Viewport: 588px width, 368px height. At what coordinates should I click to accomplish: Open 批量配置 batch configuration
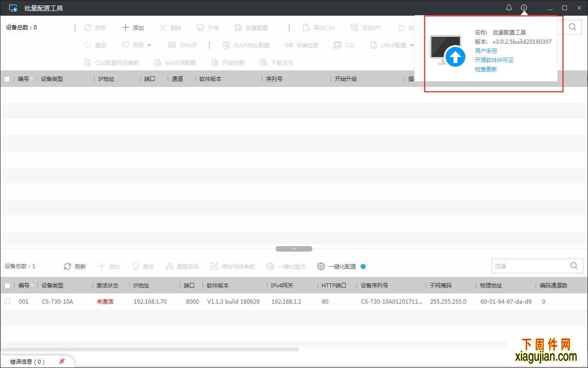click(251, 28)
